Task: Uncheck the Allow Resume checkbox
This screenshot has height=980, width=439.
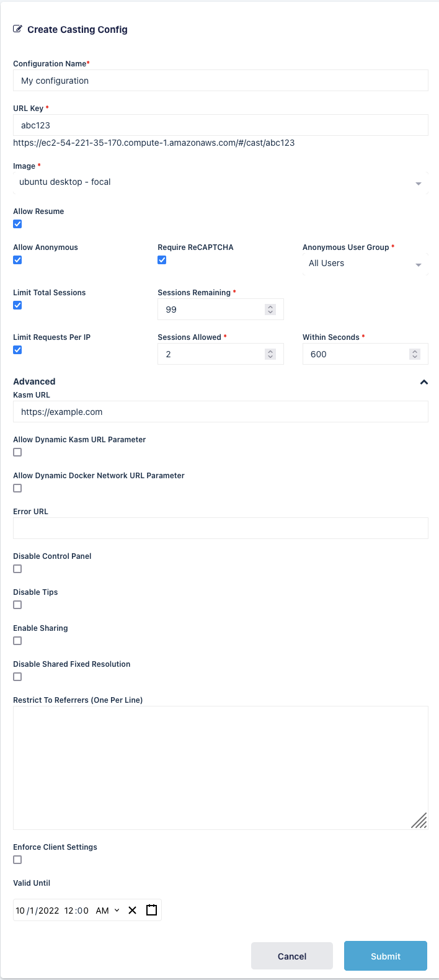Action: 17,224
